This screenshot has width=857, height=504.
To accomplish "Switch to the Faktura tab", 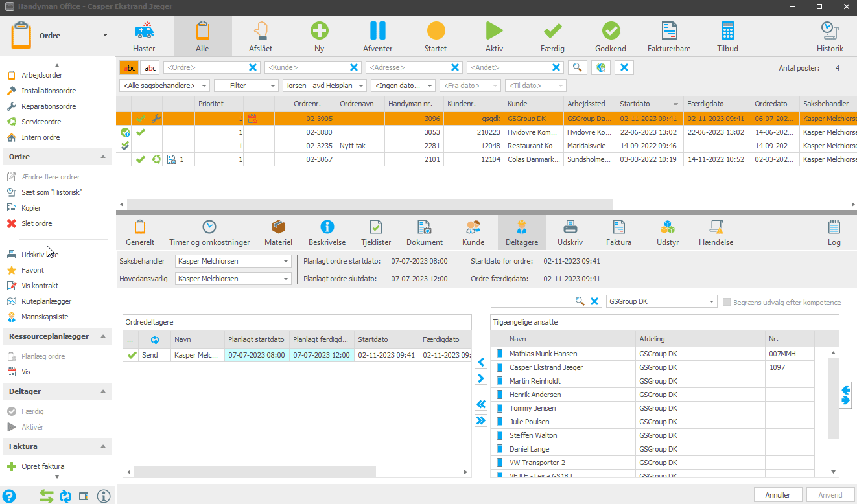I will pyautogui.click(x=618, y=233).
